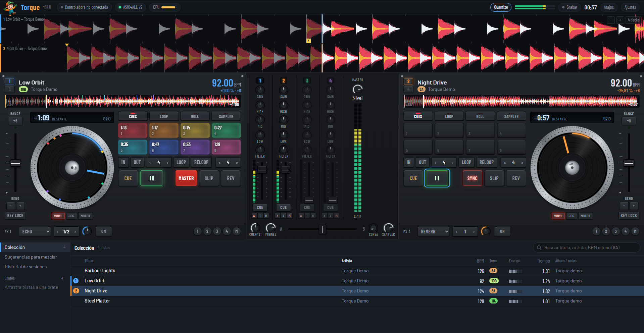
Task: Focus the collection search field
Action: pos(586,248)
